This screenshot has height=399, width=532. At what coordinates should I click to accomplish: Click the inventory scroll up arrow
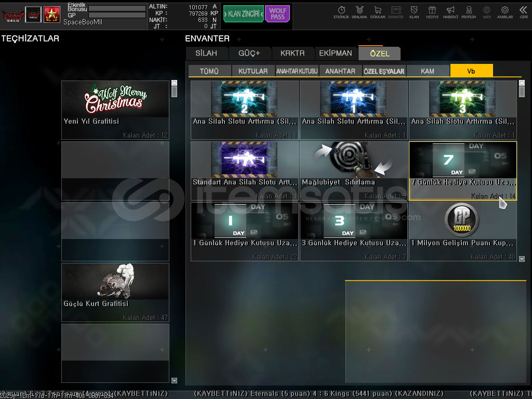click(522, 83)
